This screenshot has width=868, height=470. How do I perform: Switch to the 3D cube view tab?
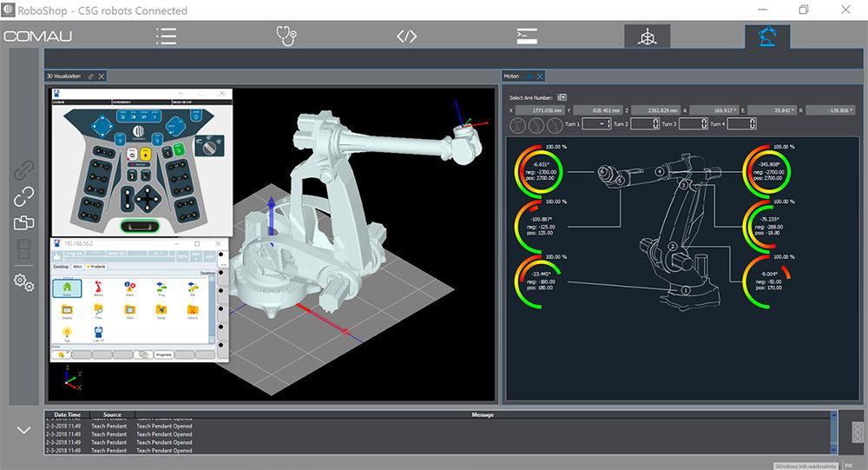pos(648,36)
